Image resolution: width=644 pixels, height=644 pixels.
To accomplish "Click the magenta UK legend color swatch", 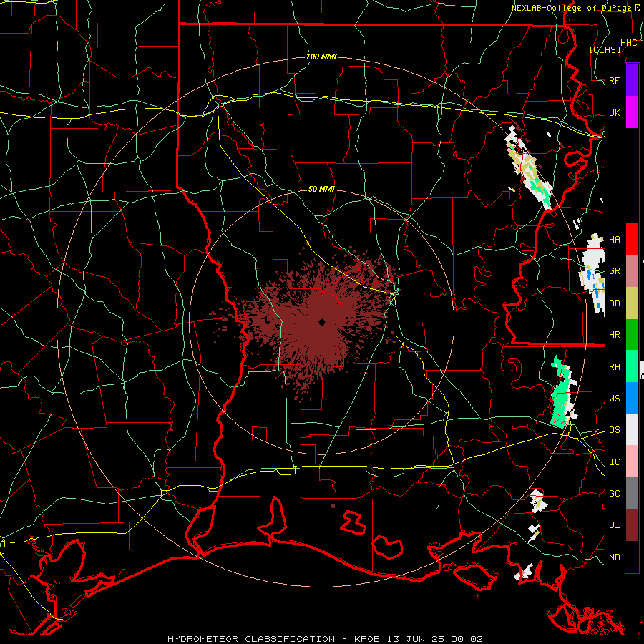I will (632, 112).
